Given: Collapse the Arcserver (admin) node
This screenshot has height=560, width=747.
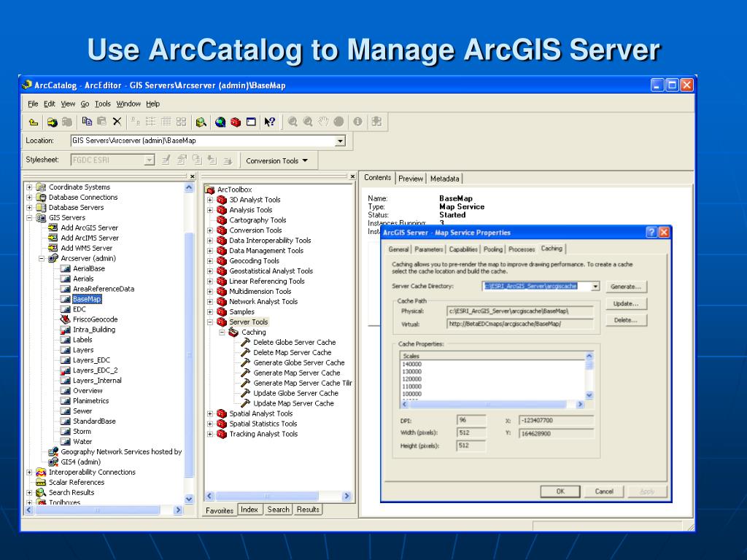Looking at the screenshot, I should point(42,259).
